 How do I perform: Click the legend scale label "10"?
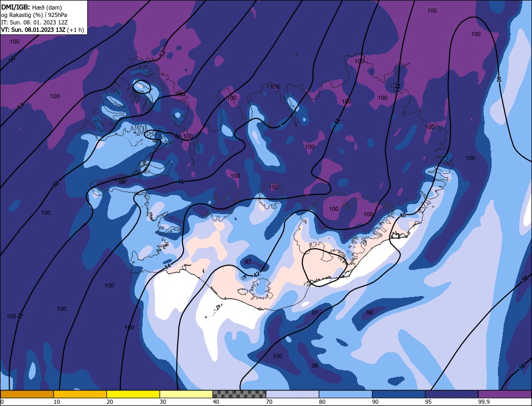[57, 402]
